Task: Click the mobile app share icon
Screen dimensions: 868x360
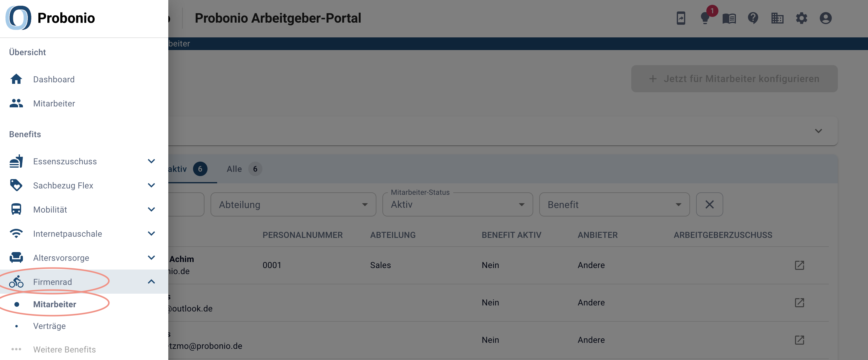Action: coord(681,18)
